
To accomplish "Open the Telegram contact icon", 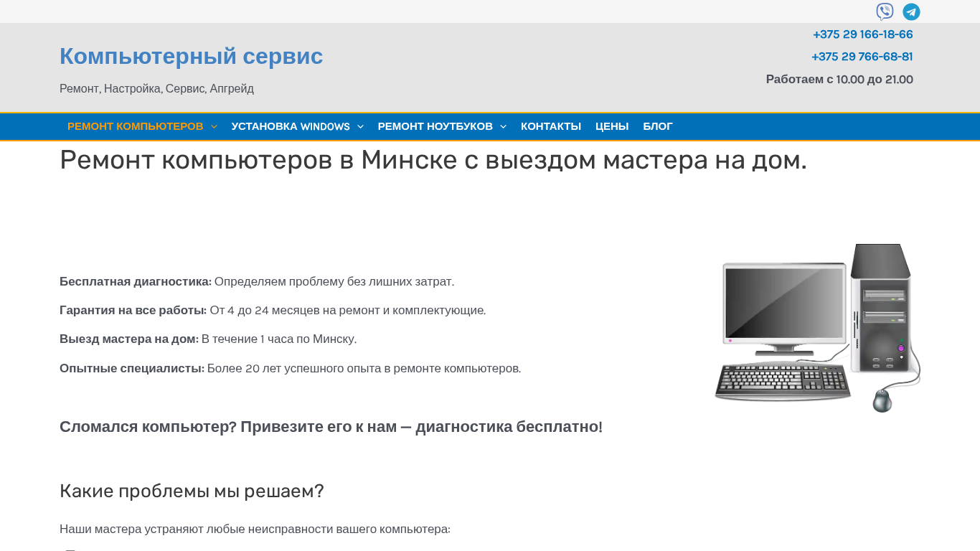I will pyautogui.click(x=911, y=11).
